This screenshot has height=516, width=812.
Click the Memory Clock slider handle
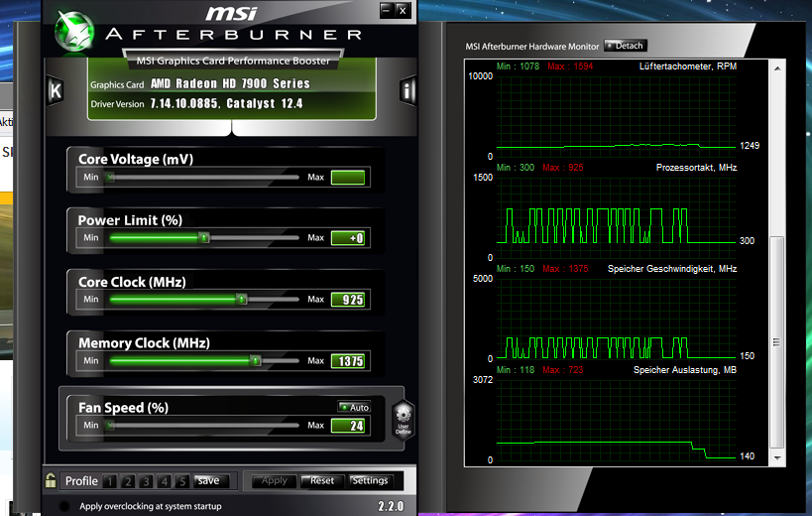(x=256, y=360)
